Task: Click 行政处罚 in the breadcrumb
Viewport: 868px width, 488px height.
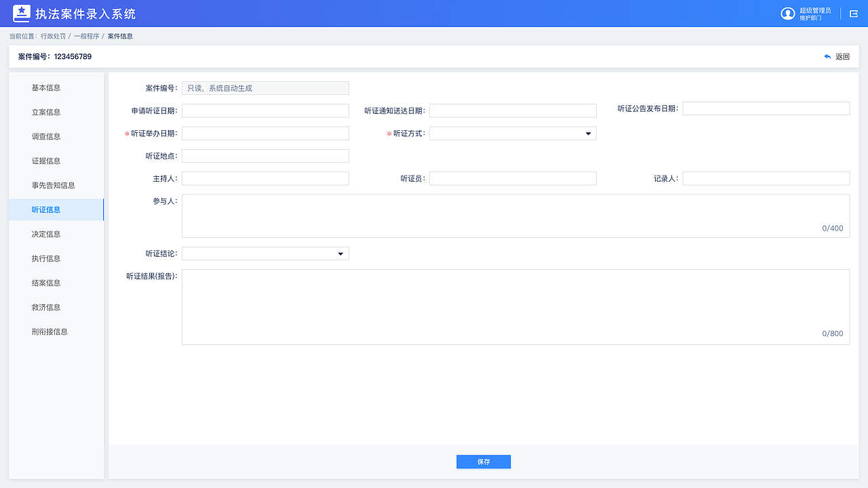Action: click(54, 36)
